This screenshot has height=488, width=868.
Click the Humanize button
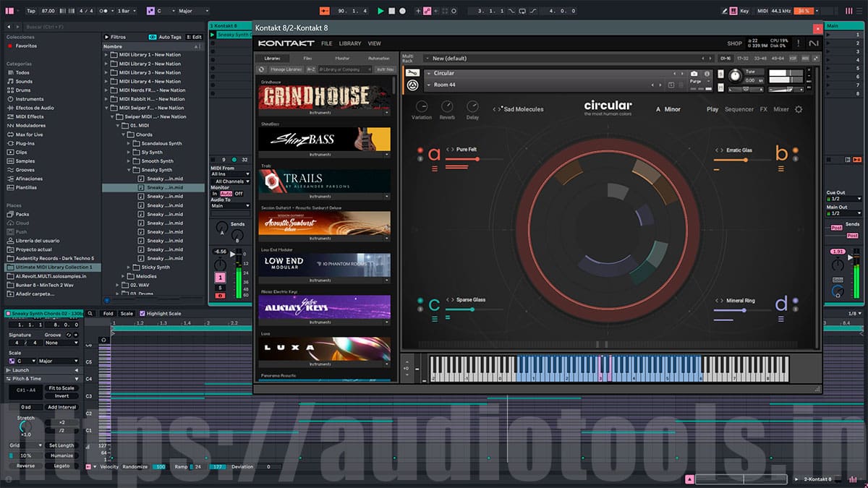(61, 455)
